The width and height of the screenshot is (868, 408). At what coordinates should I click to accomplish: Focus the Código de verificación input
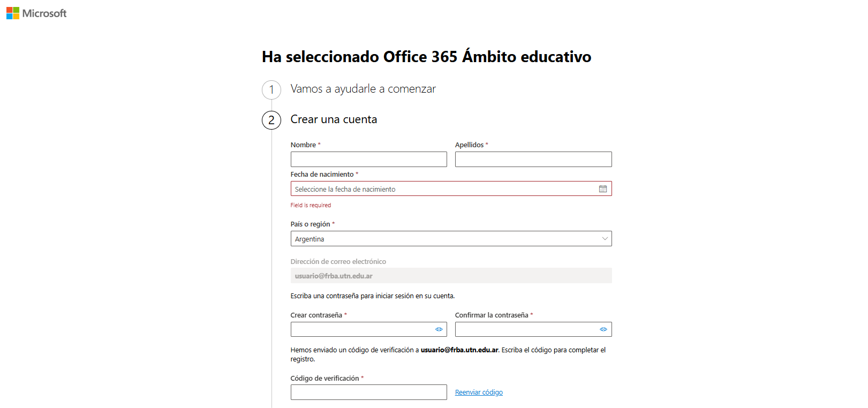click(x=368, y=392)
